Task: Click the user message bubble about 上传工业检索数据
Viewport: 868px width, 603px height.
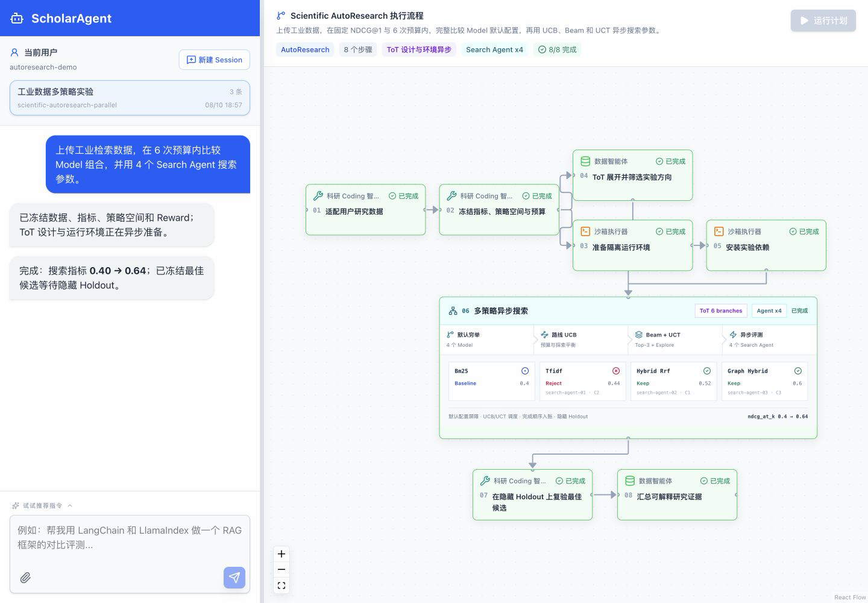Action: (148, 164)
